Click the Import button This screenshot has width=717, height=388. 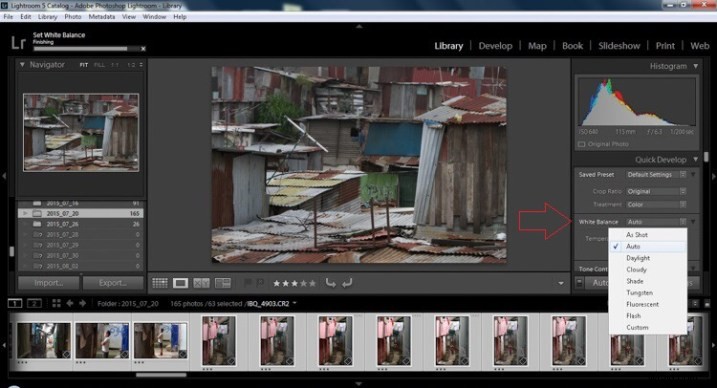[48, 283]
